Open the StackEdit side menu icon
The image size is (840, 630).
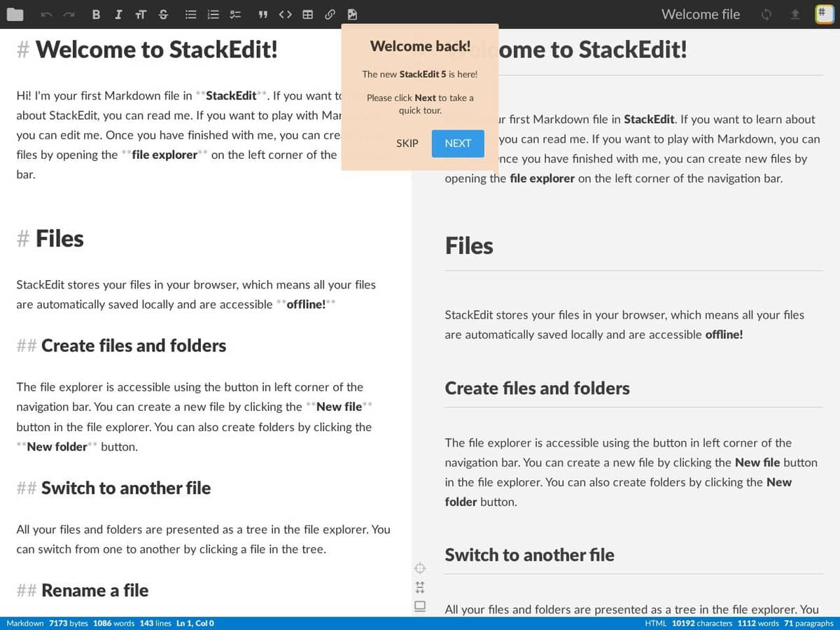tap(824, 14)
